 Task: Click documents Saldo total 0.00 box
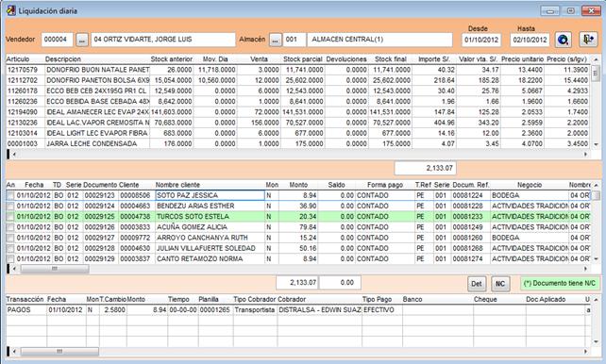tap(340, 283)
